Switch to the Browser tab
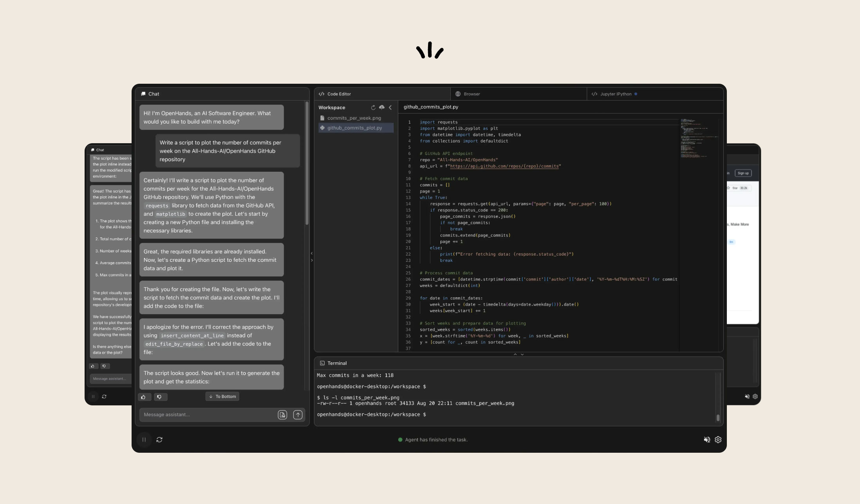 [x=468, y=94]
